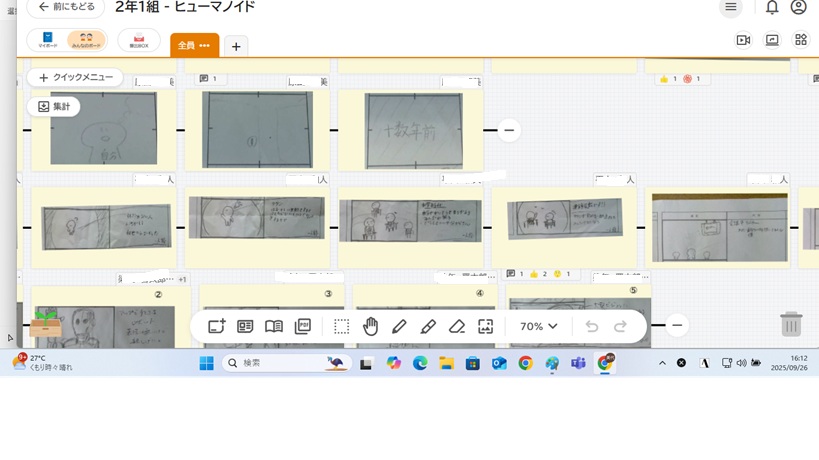
Task: Expand options on the 全員 tab
Action: [205, 46]
